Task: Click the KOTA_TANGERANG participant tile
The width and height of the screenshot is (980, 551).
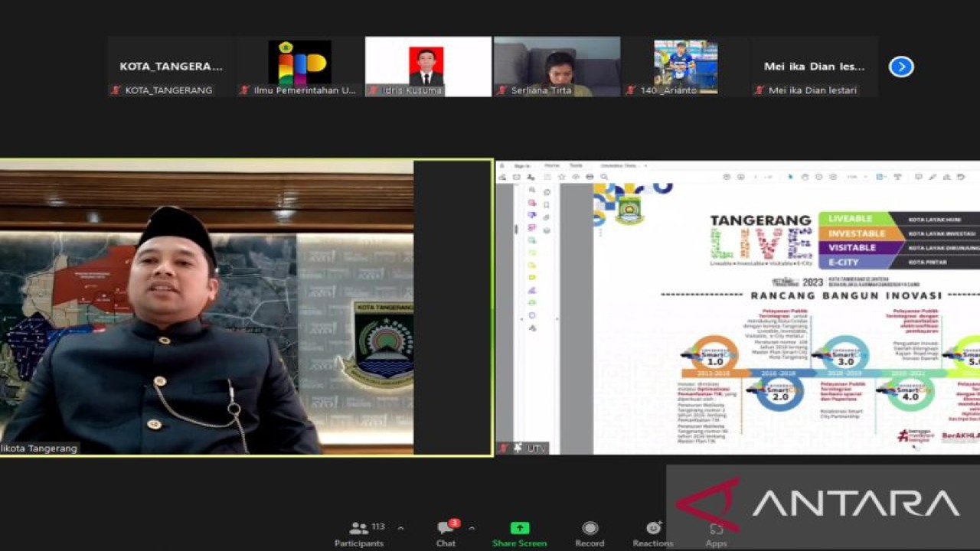Action: click(171, 67)
